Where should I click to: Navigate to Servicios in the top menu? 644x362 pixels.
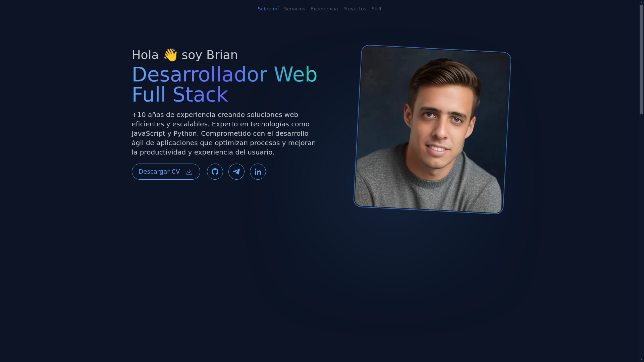(x=294, y=9)
